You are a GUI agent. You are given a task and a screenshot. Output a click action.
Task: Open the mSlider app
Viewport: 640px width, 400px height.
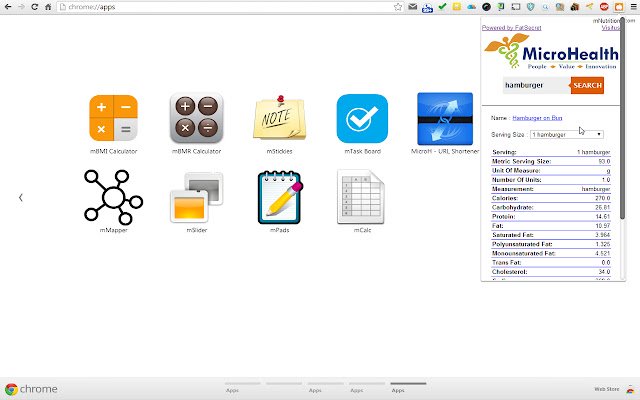(196, 197)
